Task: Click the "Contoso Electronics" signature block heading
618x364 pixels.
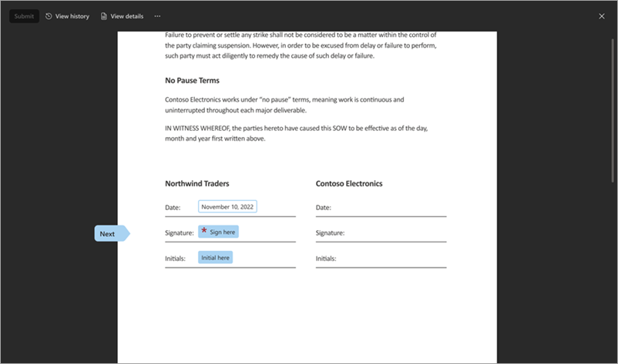Action: coord(349,184)
